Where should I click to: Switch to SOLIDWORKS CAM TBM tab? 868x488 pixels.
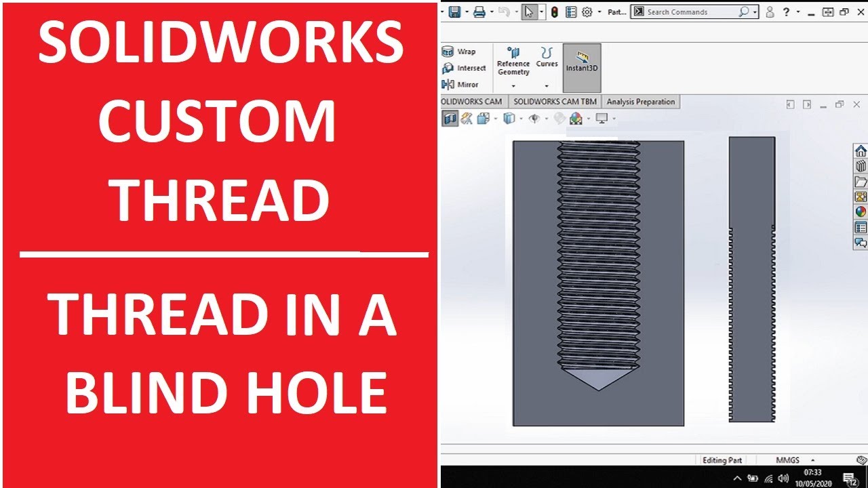[555, 102]
